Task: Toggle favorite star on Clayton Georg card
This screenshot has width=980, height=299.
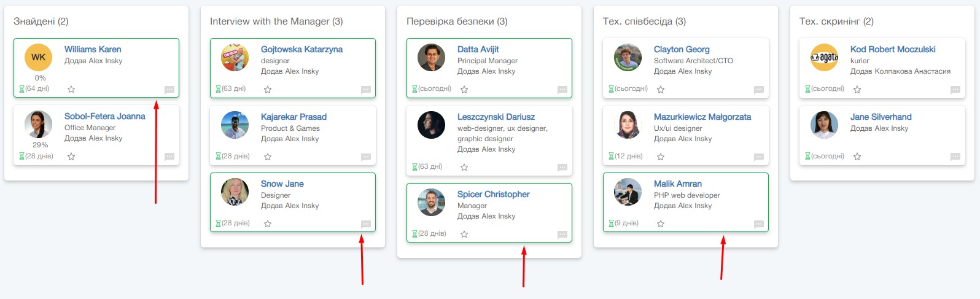Action: (x=661, y=90)
